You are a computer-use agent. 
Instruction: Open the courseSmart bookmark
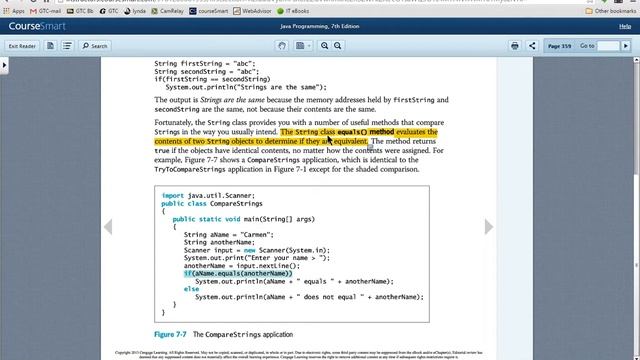(209, 11)
